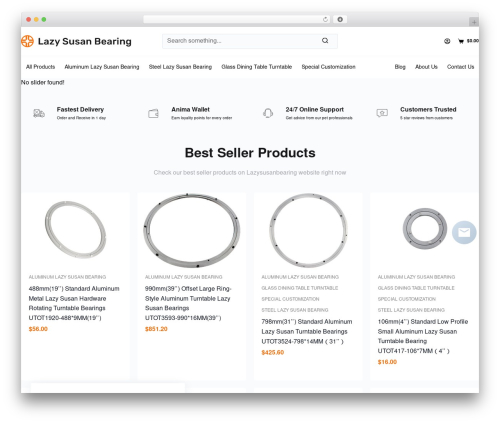Click category link above the 990mm product
This screenshot has height=423, width=500.
[x=184, y=277]
